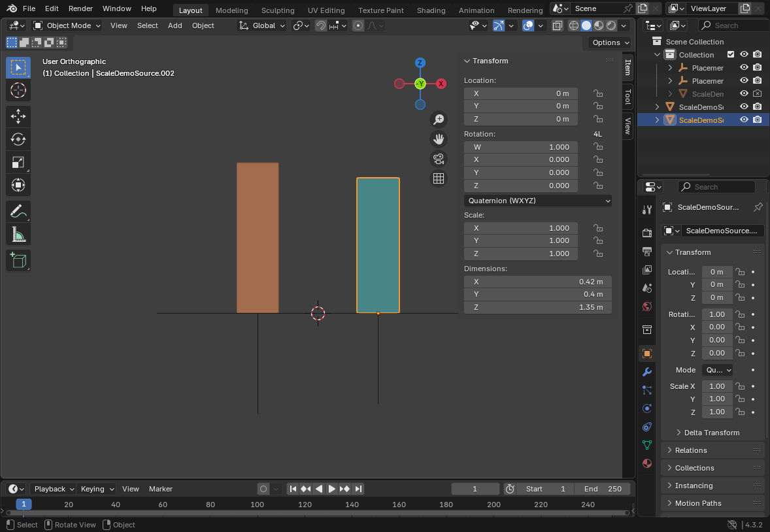Open the Particles properties tab icon

coord(646,390)
